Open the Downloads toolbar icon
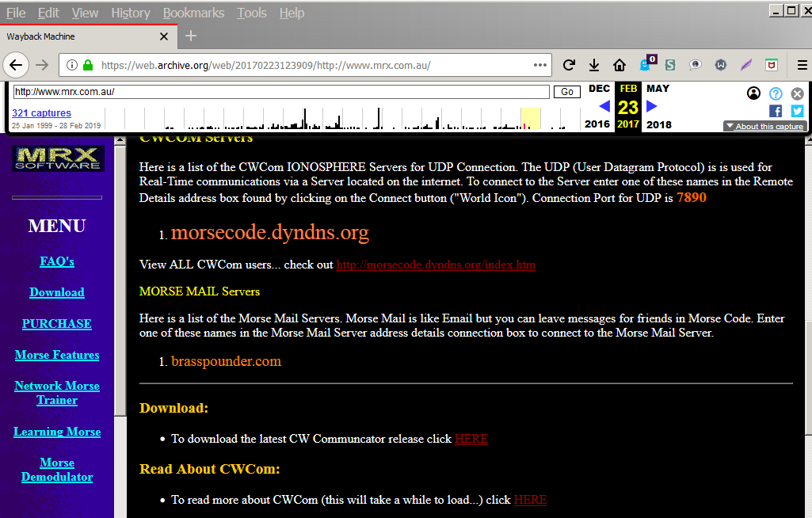The width and height of the screenshot is (812, 518). point(594,65)
